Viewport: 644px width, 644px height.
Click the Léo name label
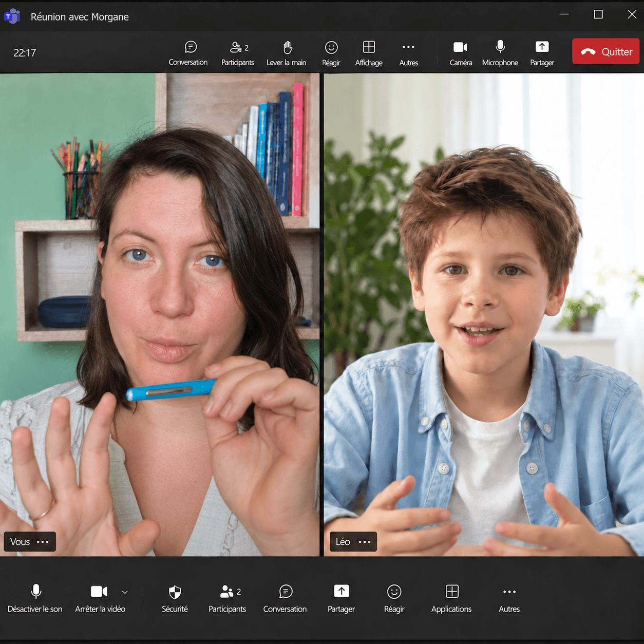tap(343, 542)
